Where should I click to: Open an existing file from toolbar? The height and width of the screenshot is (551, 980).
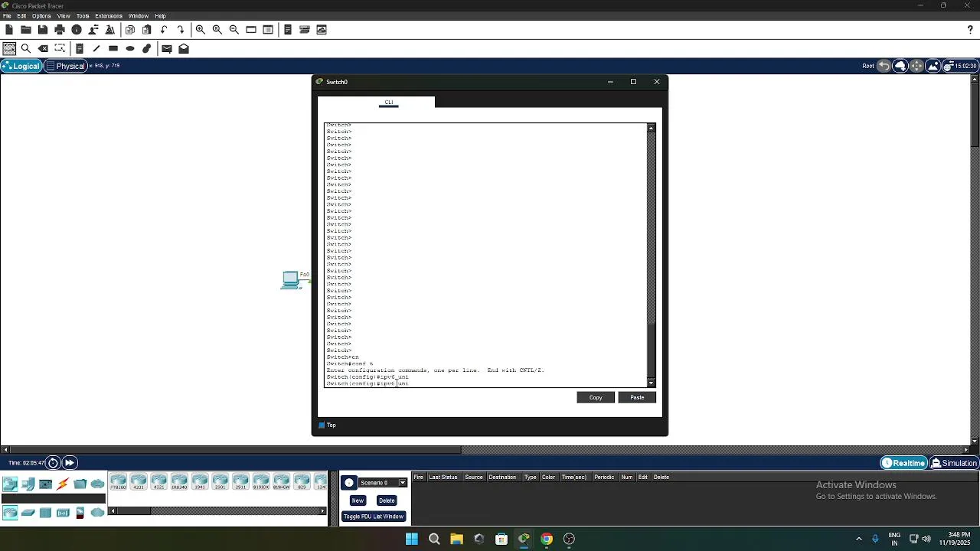tap(26, 30)
